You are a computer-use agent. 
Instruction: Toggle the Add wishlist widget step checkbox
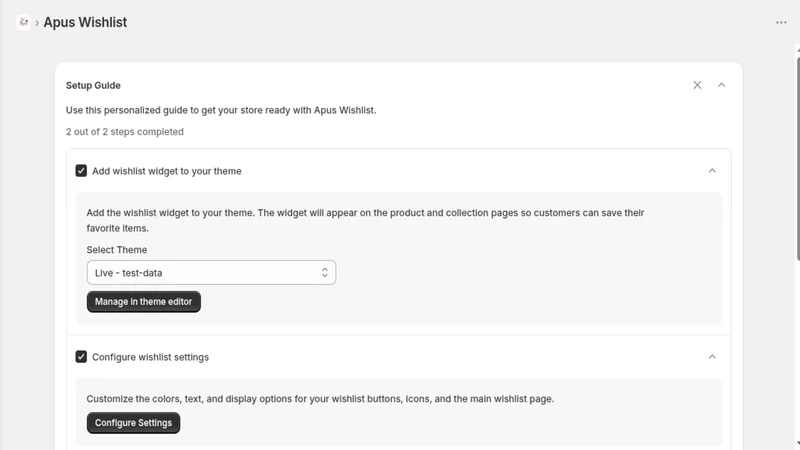[x=81, y=170]
